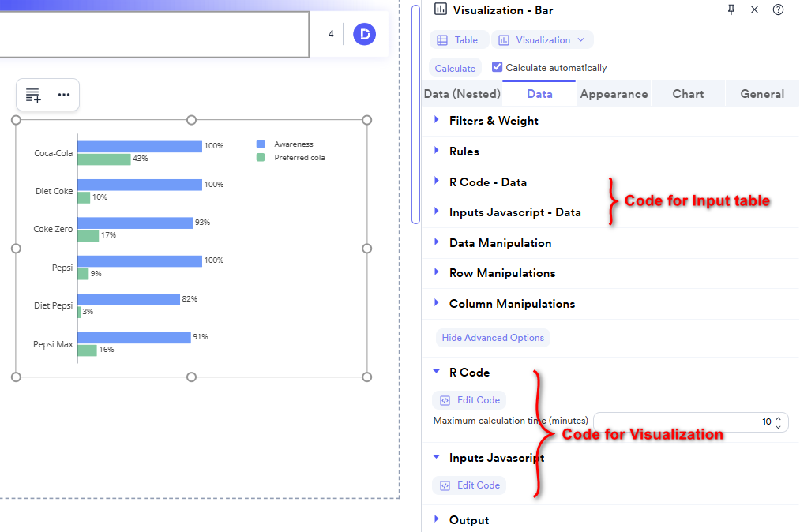Select the add-data icon above the chart
Screen dimensions: 800x532
[x=32, y=95]
